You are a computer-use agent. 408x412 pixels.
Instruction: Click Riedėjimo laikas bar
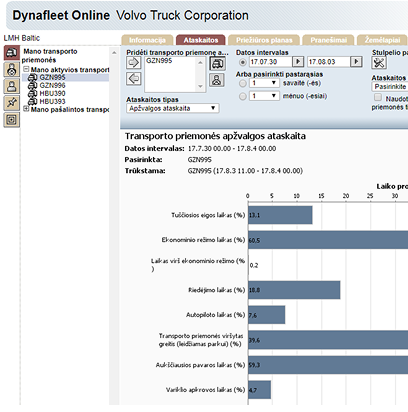[x=294, y=290]
